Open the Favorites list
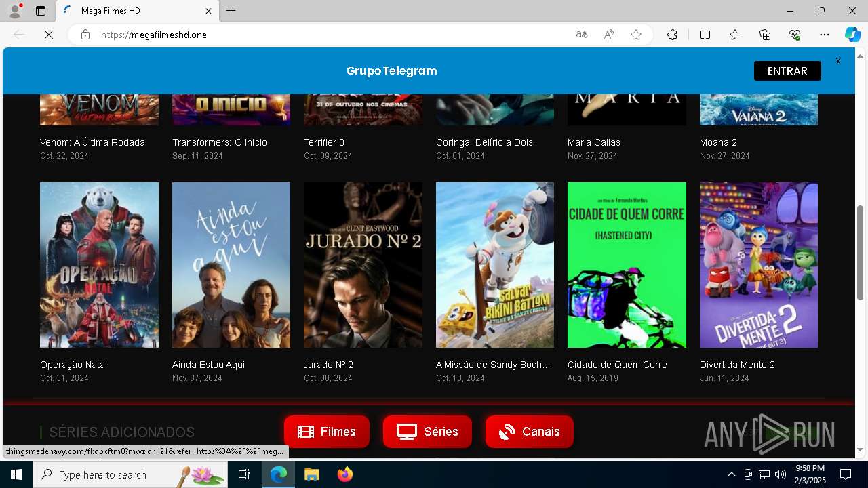 pyautogui.click(x=735, y=35)
